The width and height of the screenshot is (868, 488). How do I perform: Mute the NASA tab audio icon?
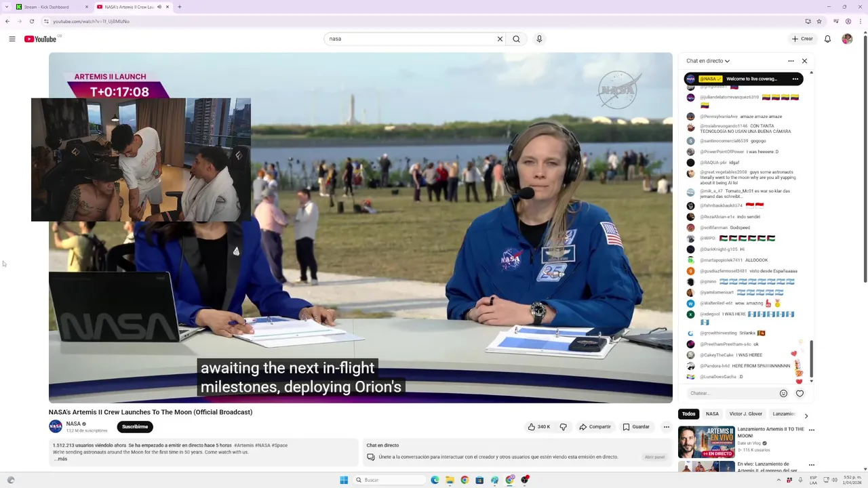(x=159, y=7)
